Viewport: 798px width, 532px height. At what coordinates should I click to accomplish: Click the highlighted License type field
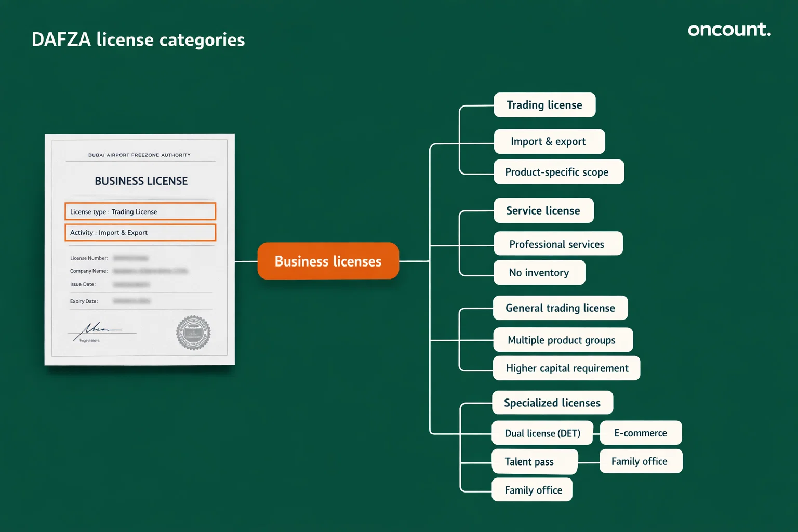[x=140, y=211]
